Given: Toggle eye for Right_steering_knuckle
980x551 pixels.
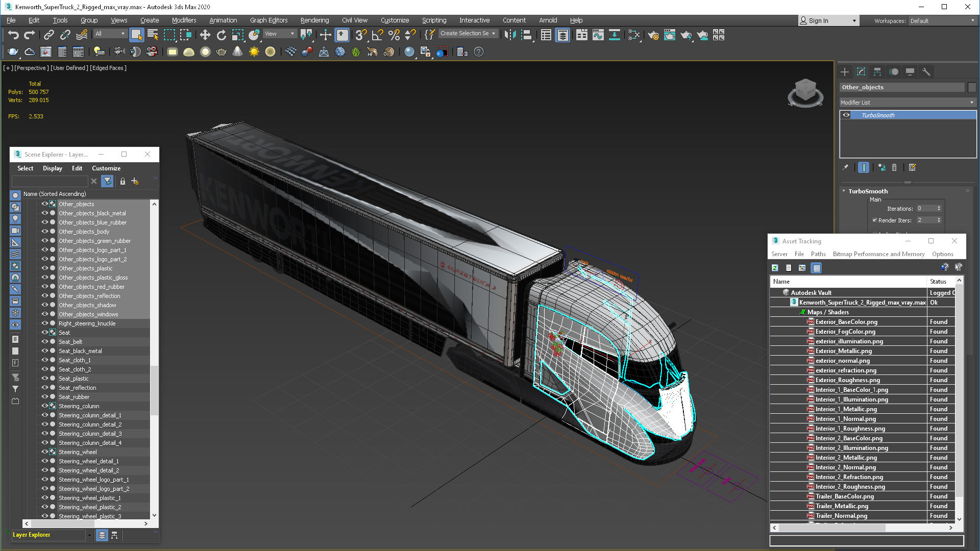Looking at the screenshot, I should click(44, 323).
